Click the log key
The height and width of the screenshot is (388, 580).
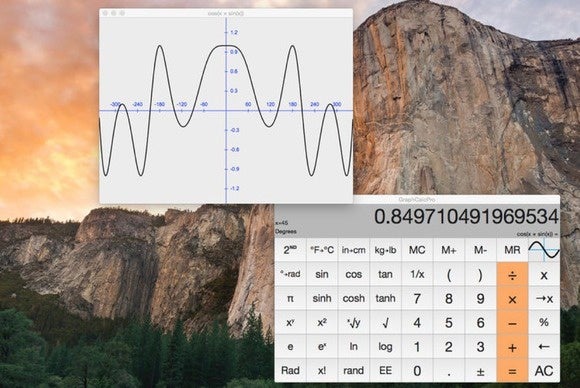pyautogui.click(x=385, y=347)
